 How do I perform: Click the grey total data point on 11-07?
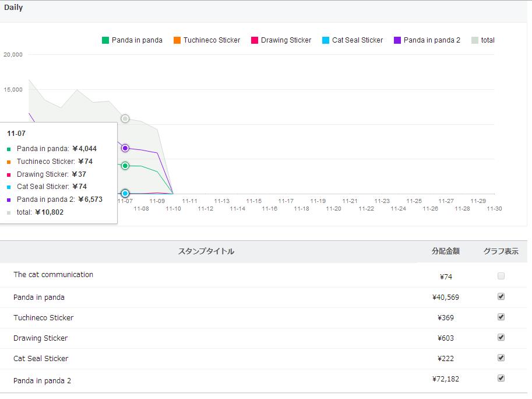pyautogui.click(x=125, y=118)
